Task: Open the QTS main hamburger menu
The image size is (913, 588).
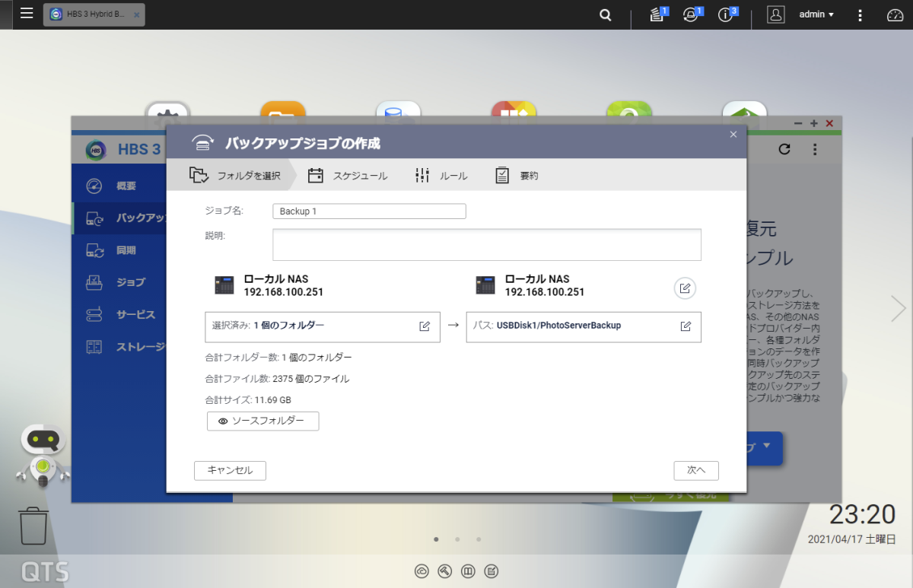Action: point(27,14)
